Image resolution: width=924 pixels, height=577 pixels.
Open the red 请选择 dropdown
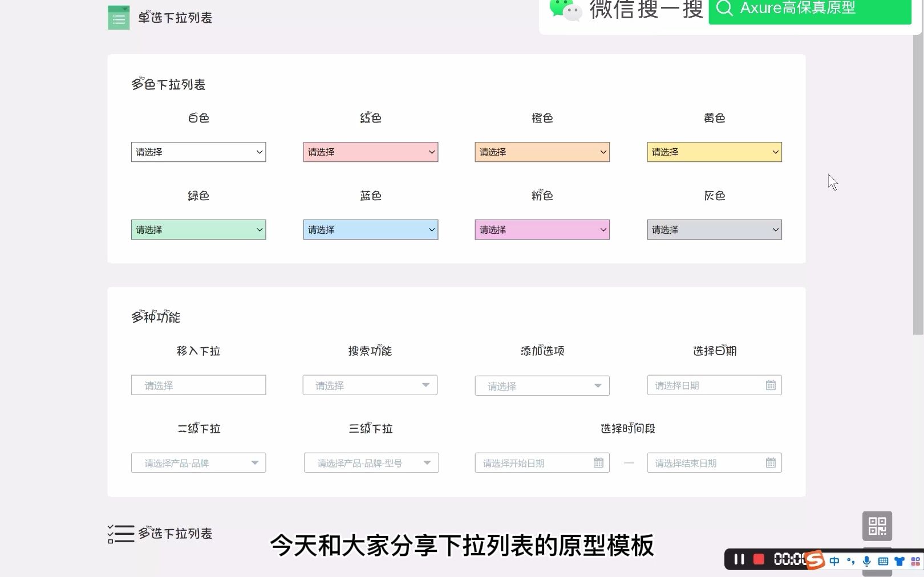pyautogui.click(x=371, y=152)
